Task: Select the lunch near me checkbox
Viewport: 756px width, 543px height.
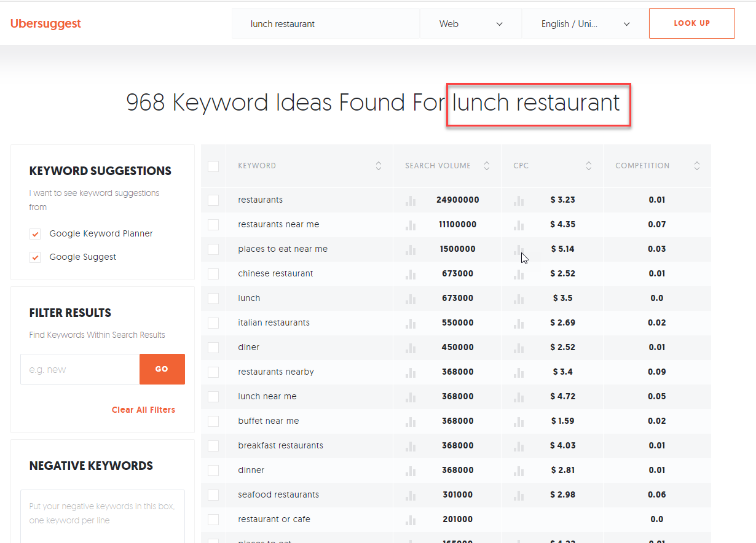Action: [x=213, y=397]
